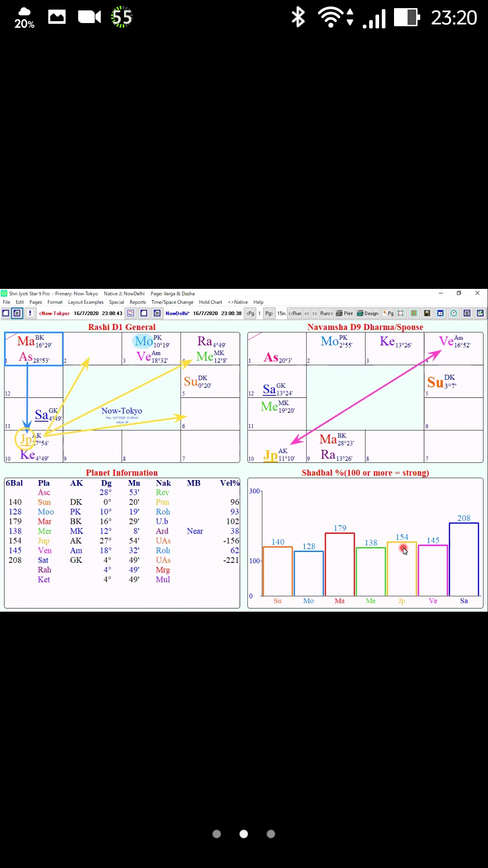Viewport: 488px width, 868px height.
Task: Click the clock icon in toolbar
Action: (x=454, y=313)
